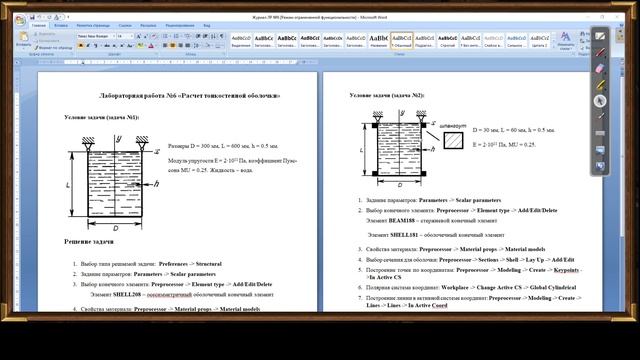
Task: Select red pen in annotation toolbar
Action: pos(600,52)
